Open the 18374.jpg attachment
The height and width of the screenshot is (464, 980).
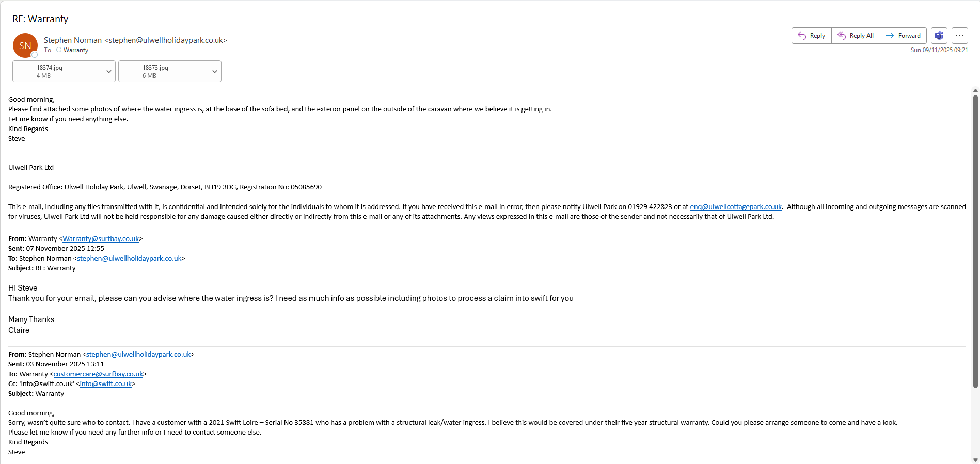(57, 72)
